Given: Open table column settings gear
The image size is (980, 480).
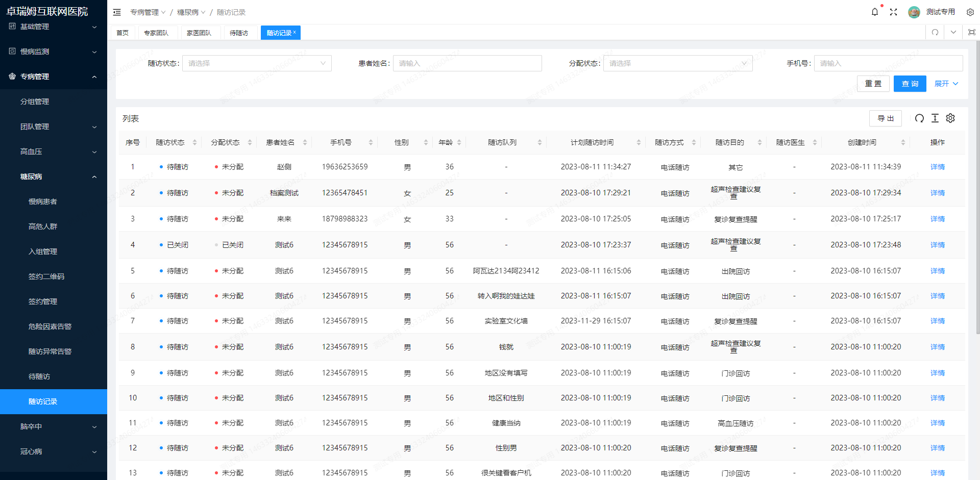Looking at the screenshot, I should coord(950,118).
